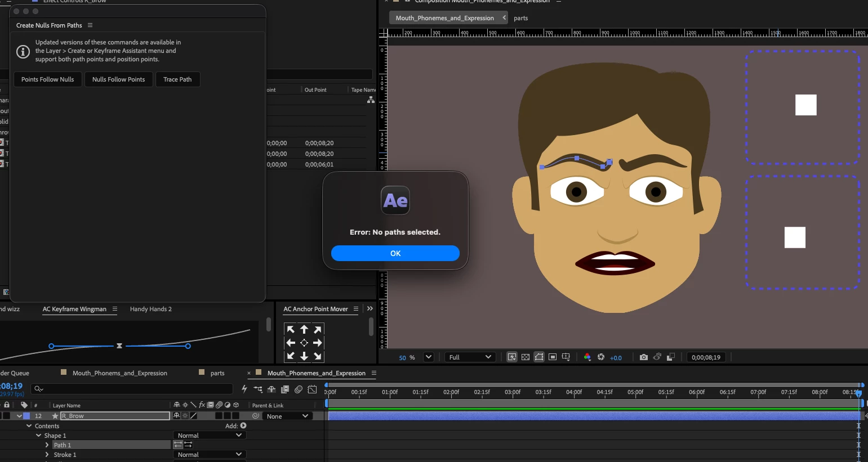Image resolution: width=868 pixels, height=462 pixels.
Task: Move anchor point to bottom-right corner
Action: (x=318, y=356)
